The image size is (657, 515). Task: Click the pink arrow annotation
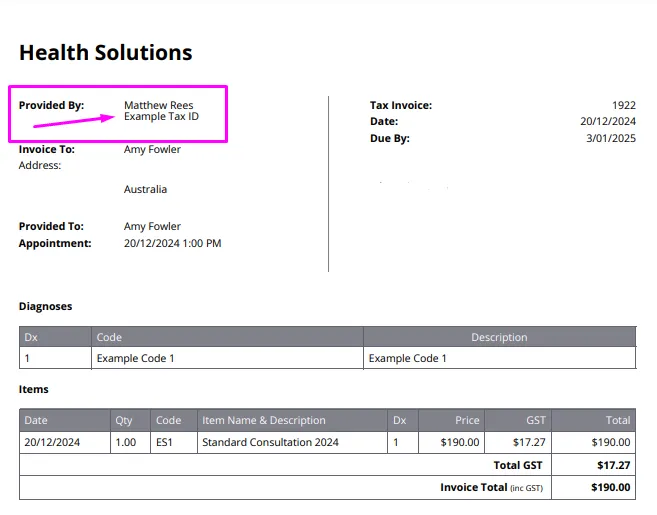[x=74, y=121]
